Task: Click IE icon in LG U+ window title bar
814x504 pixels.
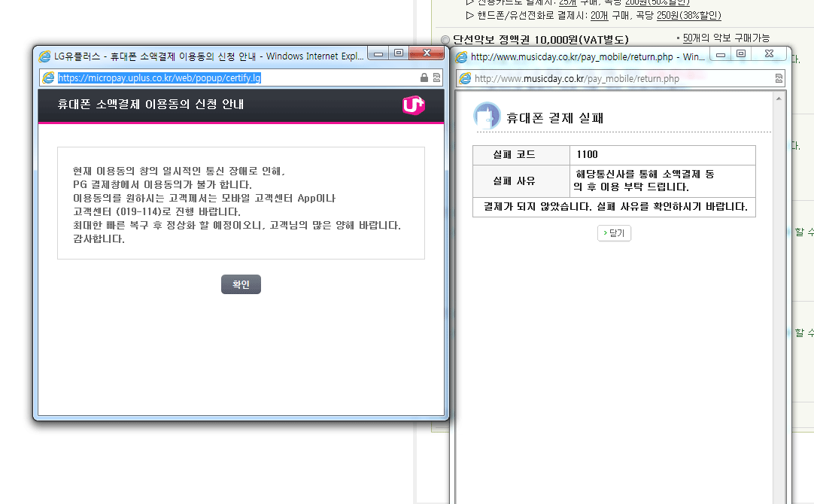Action: (x=44, y=56)
